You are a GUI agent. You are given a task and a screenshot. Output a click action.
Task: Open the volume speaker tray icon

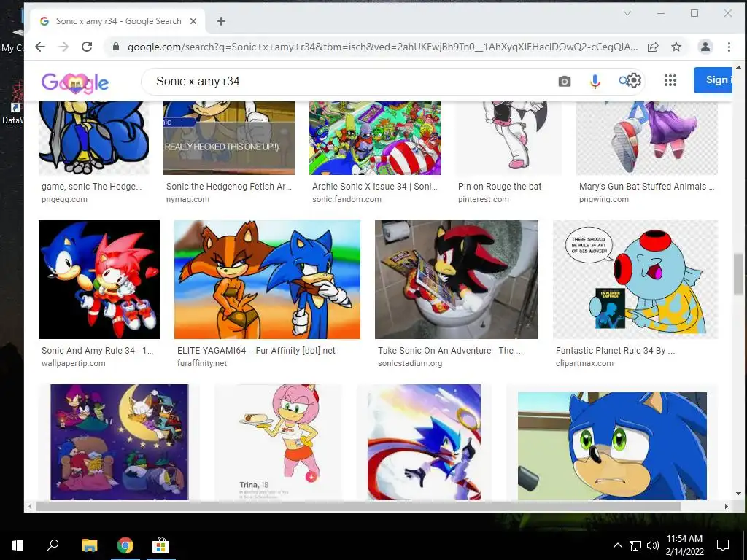653,545
